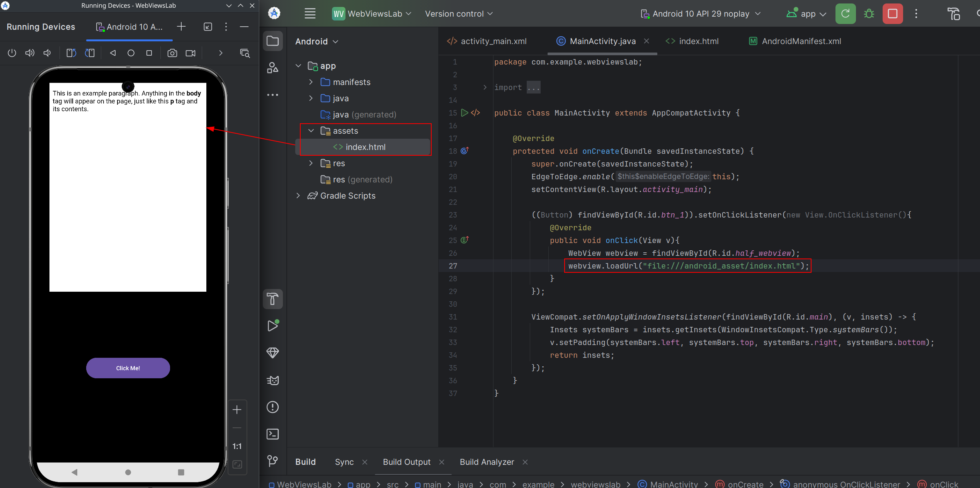Viewport: 980px width, 488px height.
Task: Open the Device Manager toolbar icon
Action: 954,14
